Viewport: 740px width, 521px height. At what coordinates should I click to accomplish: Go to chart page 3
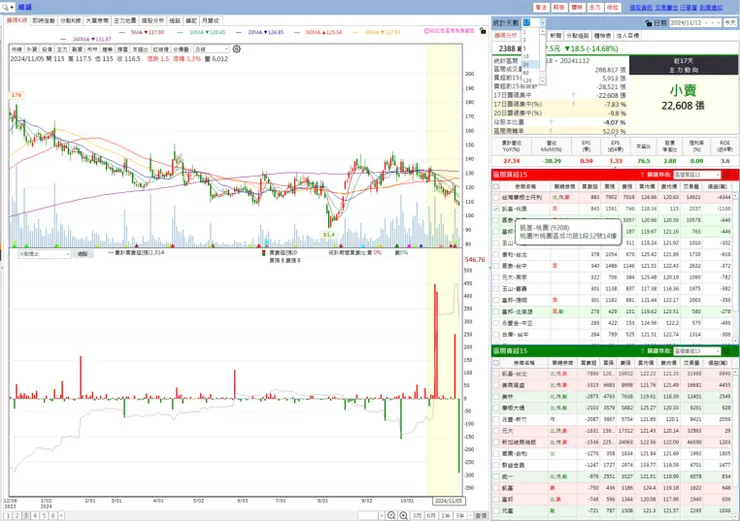coord(26,516)
